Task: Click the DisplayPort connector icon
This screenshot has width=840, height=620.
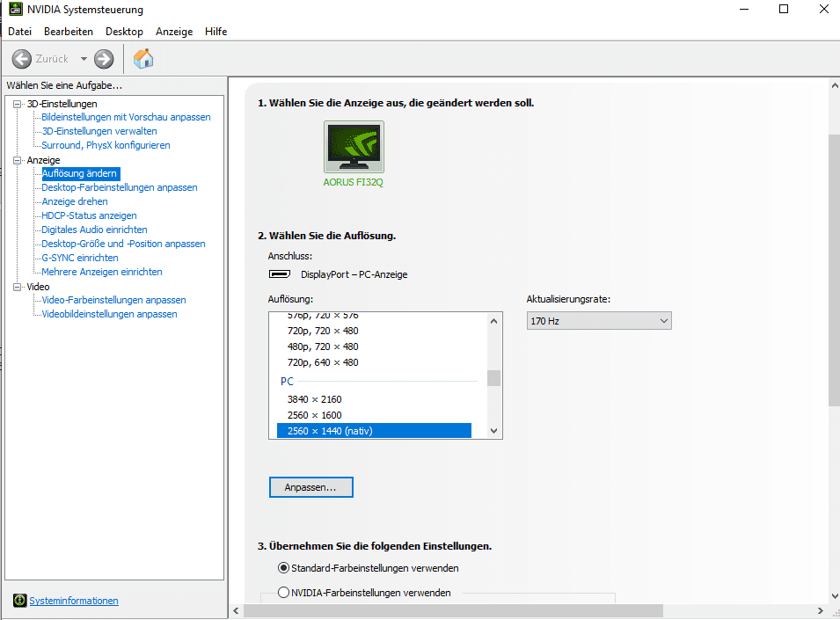Action: click(279, 274)
